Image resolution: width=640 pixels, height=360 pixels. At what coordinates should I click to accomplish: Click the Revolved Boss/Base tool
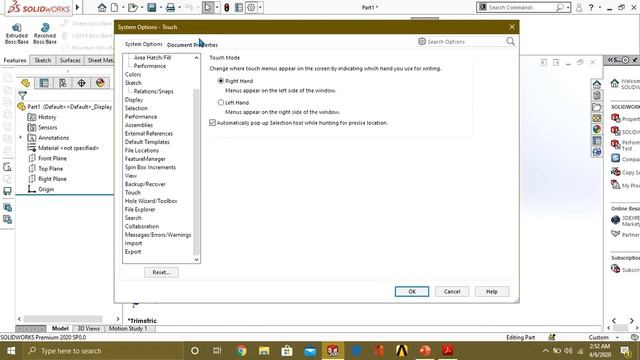[45, 33]
